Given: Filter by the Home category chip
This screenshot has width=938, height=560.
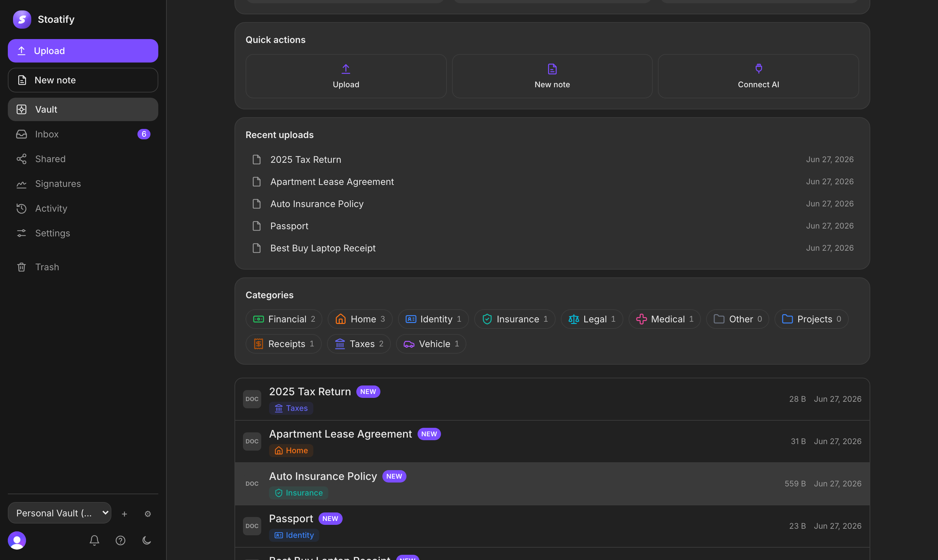Looking at the screenshot, I should click(360, 319).
